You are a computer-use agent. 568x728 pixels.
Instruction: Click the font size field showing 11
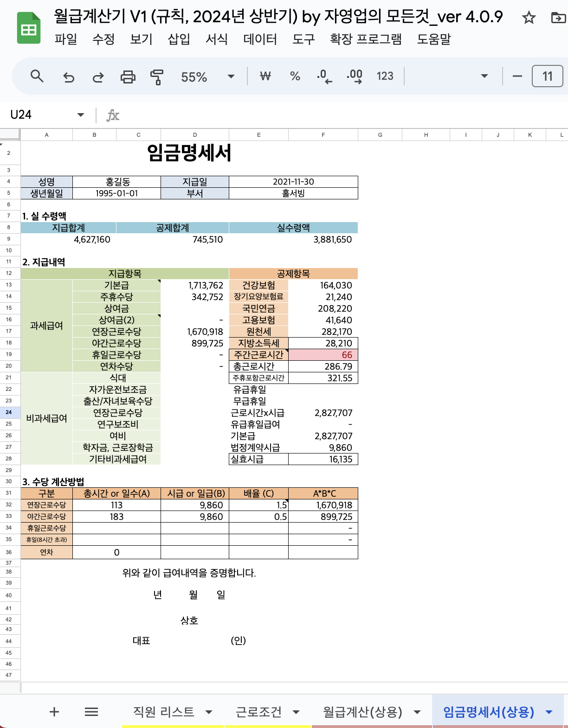tap(548, 76)
